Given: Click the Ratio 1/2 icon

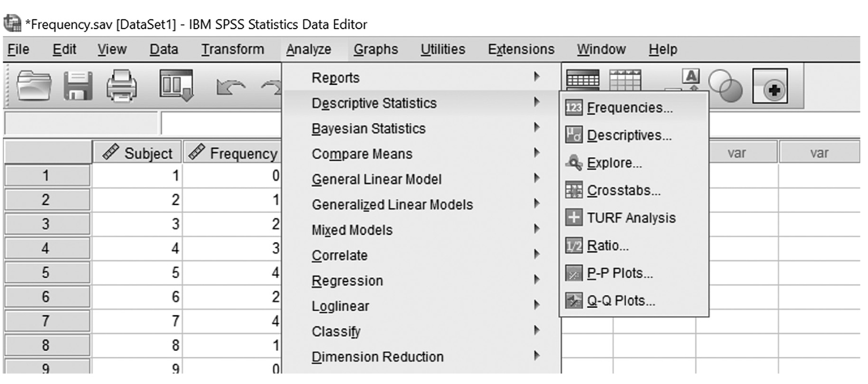Looking at the screenshot, I should coord(574,246).
